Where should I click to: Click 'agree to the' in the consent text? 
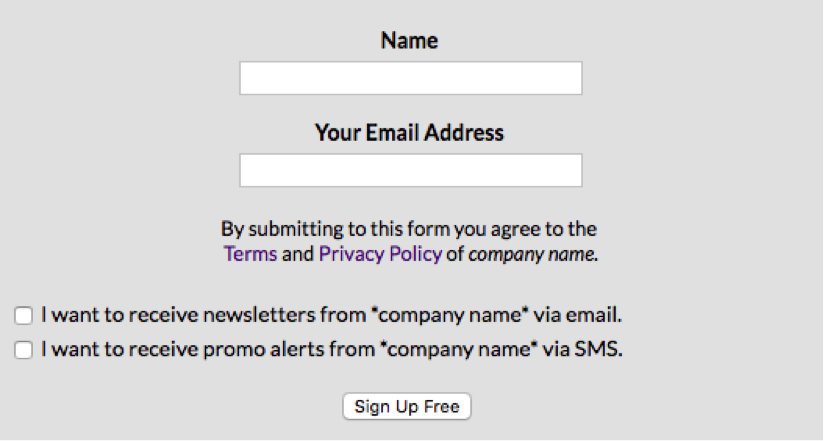(x=544, y=229)
